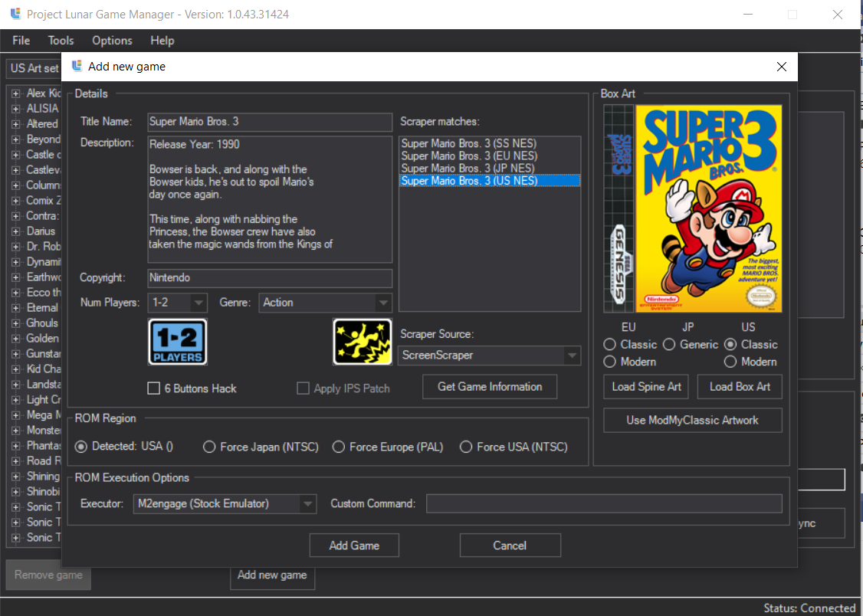Expand the Earthworm tree node
The image size is (863, 616).
coord(16,277)
